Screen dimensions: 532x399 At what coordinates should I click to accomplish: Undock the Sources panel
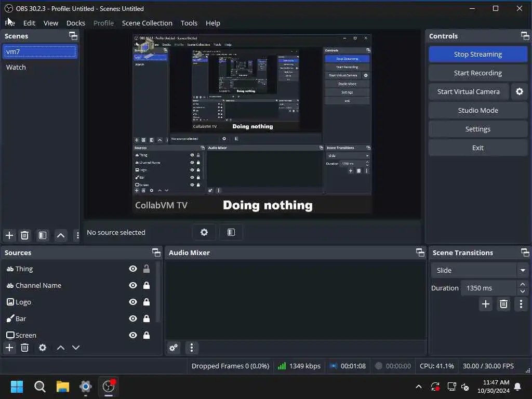(x=156, y=252)
